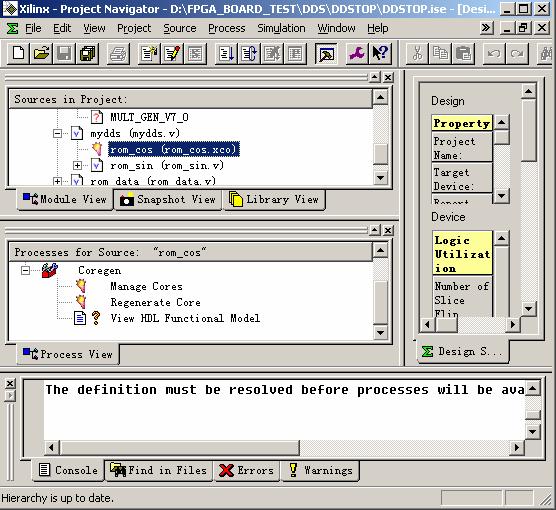Click the question mark icon by View HDL Functional Model
This screenshot has width=556, height=510.
[x=96, y=318]
